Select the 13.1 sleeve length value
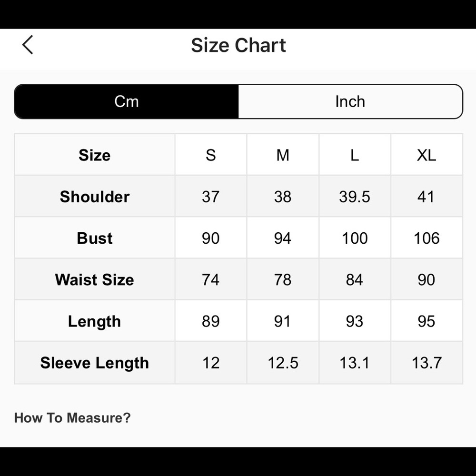The height and width of the screenshot is (476, 476). coord(355,363)
